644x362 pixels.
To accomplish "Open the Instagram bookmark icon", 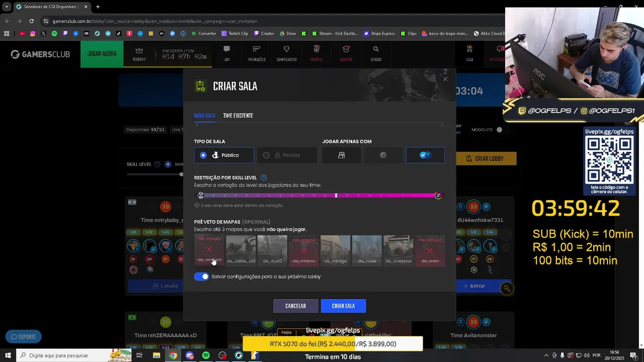I will (33, 34).
